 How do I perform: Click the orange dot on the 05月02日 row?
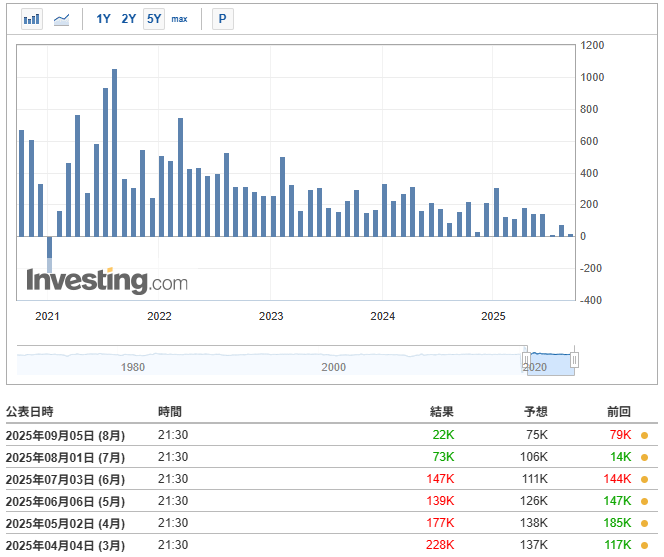tap(645, 524)
